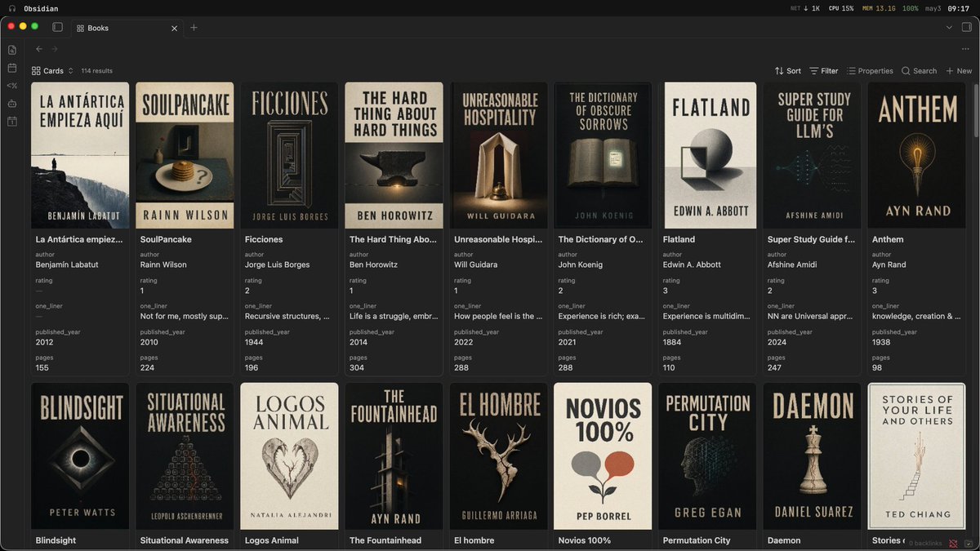Viewport: 980px width, 551px height.
Task: Click author value Jorge Luis Borges
Action: click(x=277, y=264)
